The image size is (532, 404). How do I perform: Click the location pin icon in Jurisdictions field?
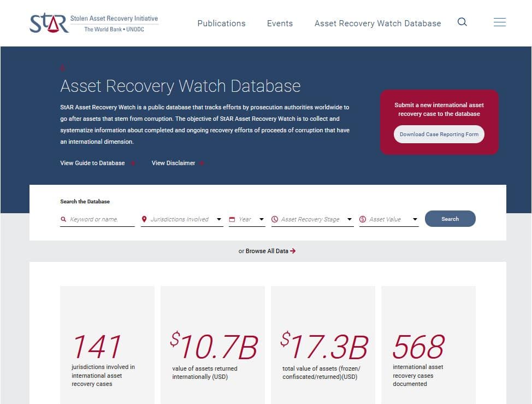point(144,219)
